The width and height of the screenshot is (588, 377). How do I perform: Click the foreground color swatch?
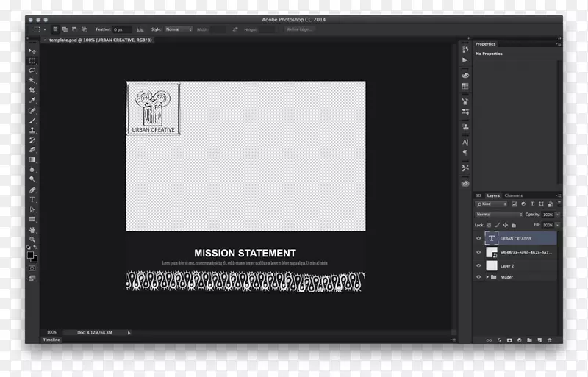click(x=30, y=255)
